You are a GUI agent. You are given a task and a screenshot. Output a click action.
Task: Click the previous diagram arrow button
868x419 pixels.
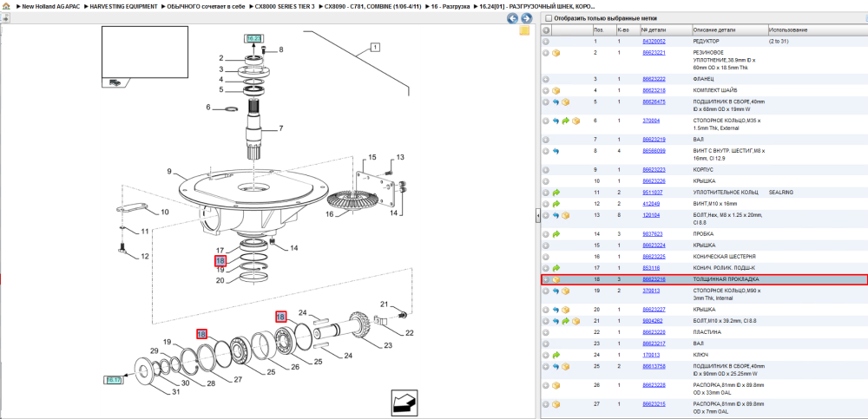pos(513,18)
